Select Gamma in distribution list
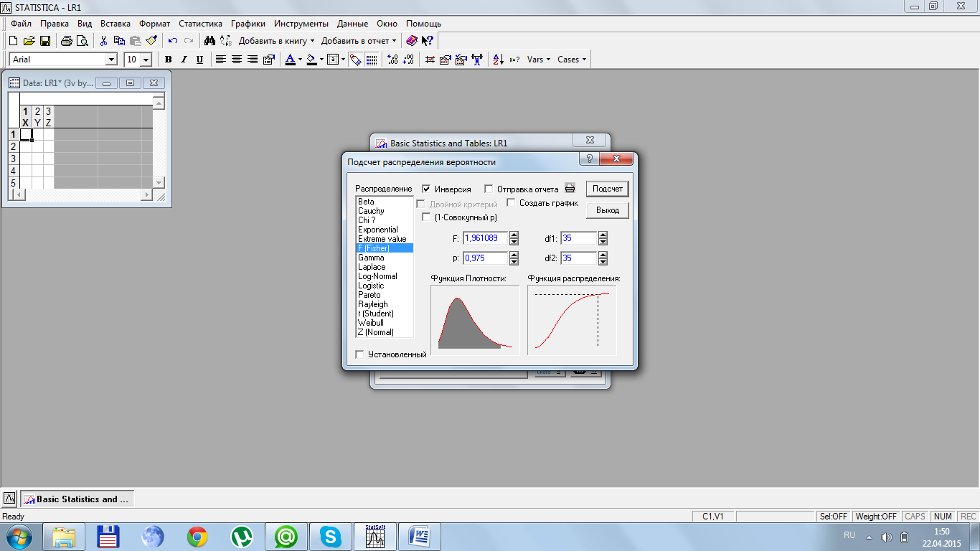 click(x=385, y=258)
